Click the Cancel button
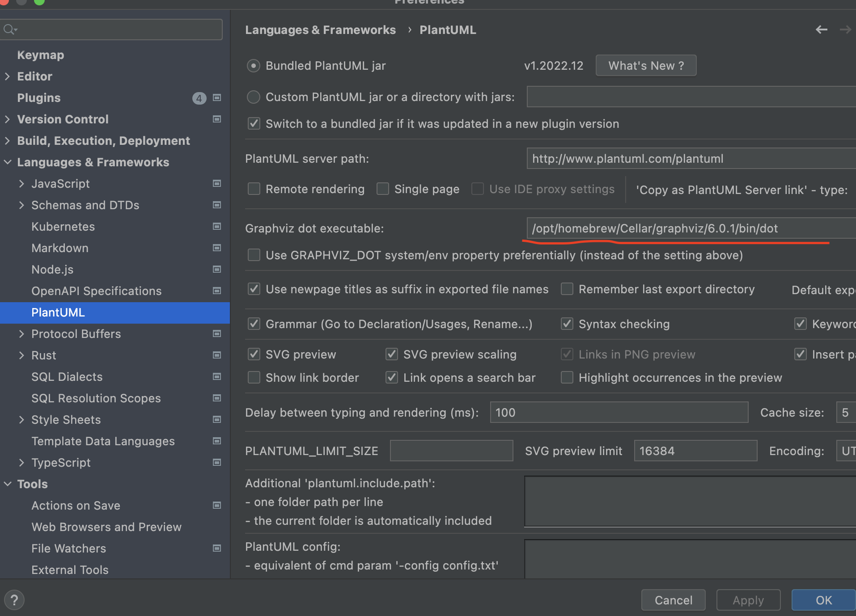 click(x=673, y=600)
